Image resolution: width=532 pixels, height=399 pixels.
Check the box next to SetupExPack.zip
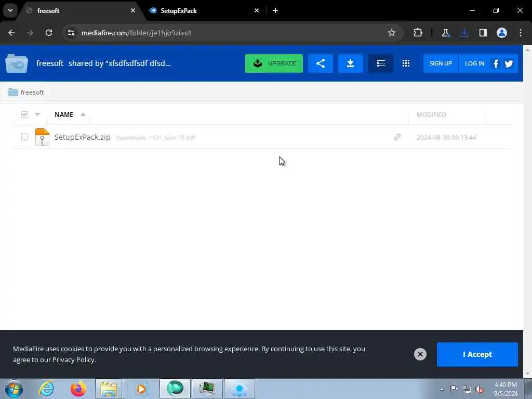[x=24, y=137]
